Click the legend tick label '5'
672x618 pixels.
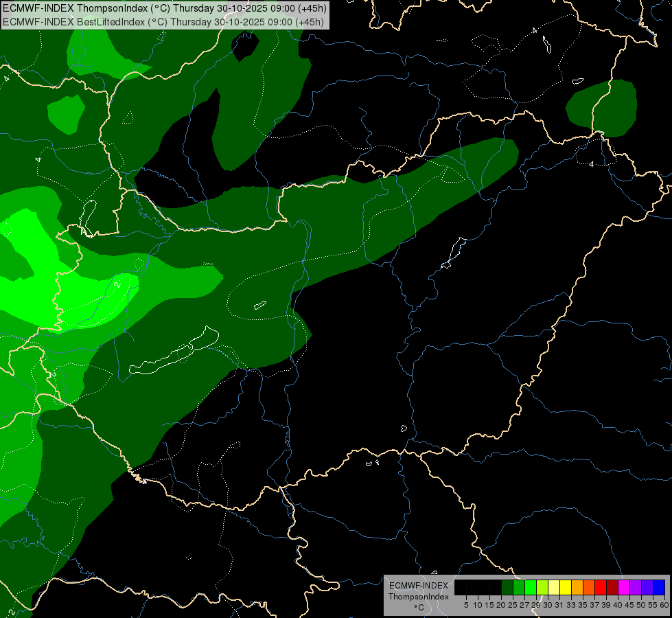tap(466, 605)
